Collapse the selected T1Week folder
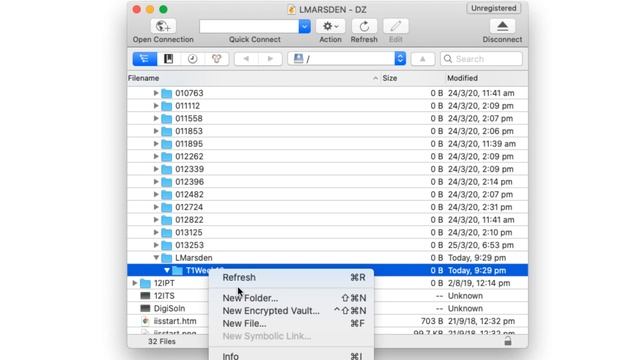 pos(167,270)
